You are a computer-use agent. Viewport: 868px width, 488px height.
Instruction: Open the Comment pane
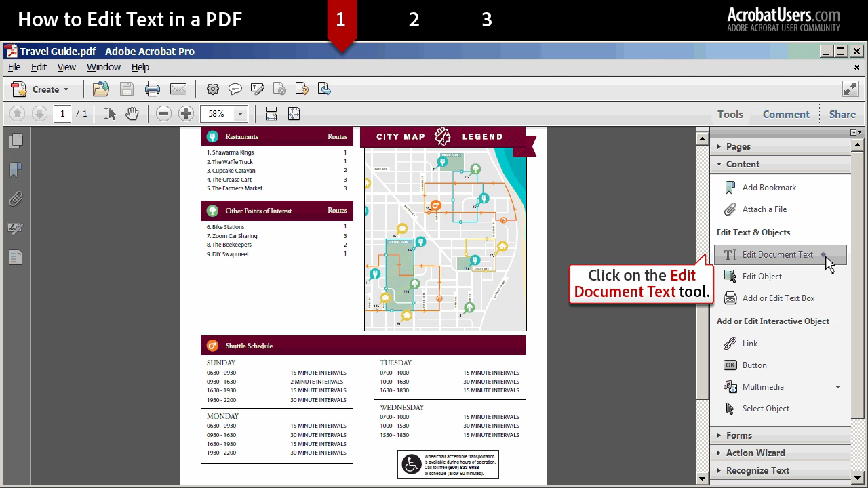785,114
